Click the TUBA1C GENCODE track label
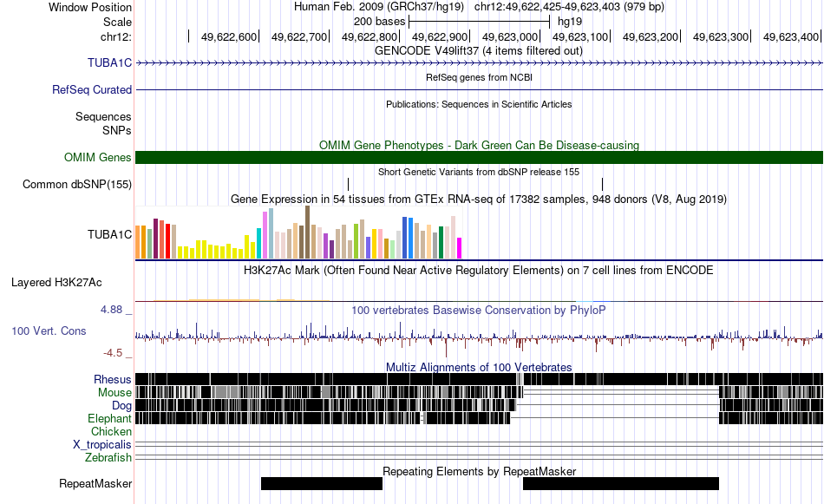Screen dimensions: 824x504 click(109, 63)
